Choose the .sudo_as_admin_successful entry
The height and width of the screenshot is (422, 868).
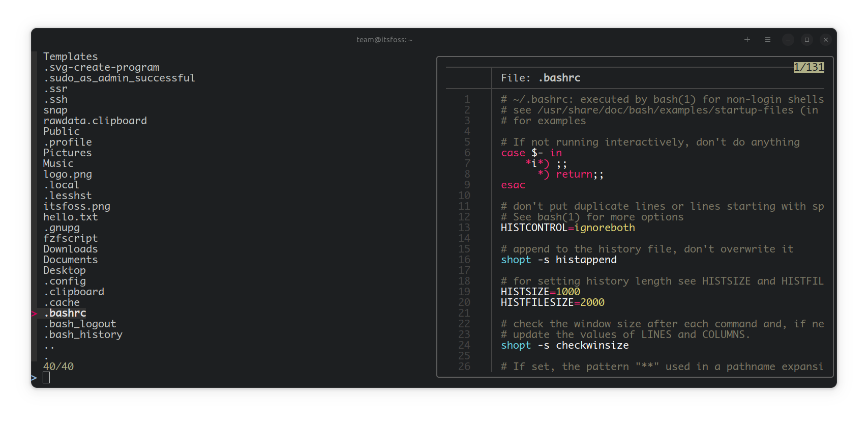(x=119, y=78)
